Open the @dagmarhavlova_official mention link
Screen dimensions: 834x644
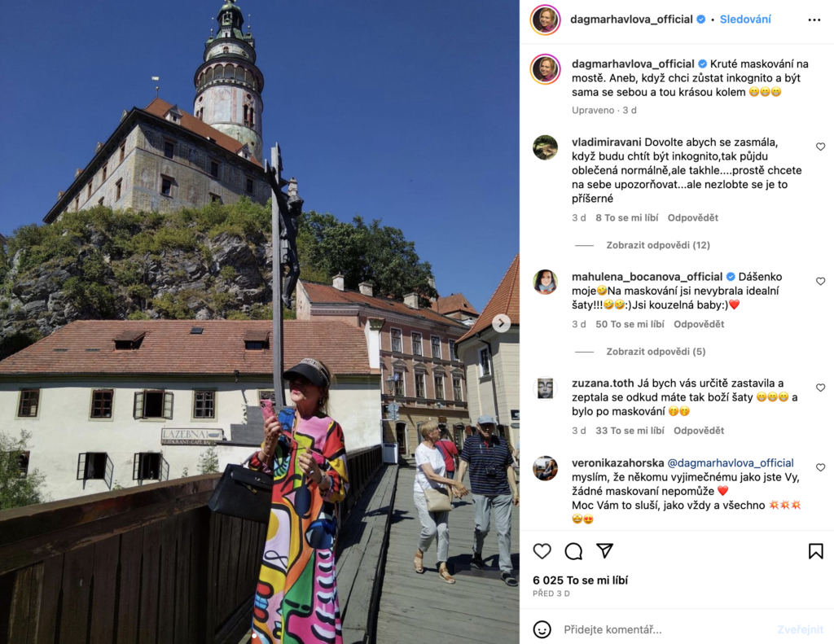tap(731, 462)
